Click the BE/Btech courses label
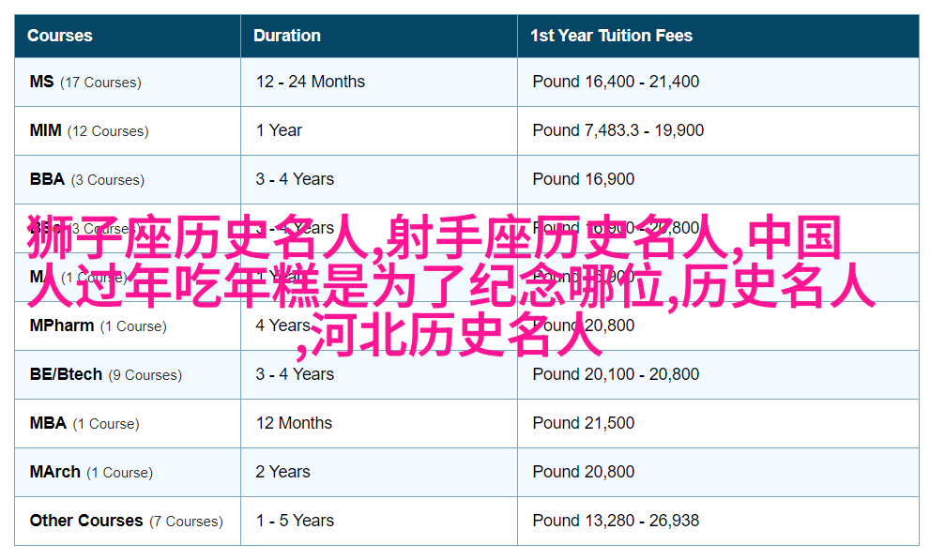 click(x=105, y=374)
